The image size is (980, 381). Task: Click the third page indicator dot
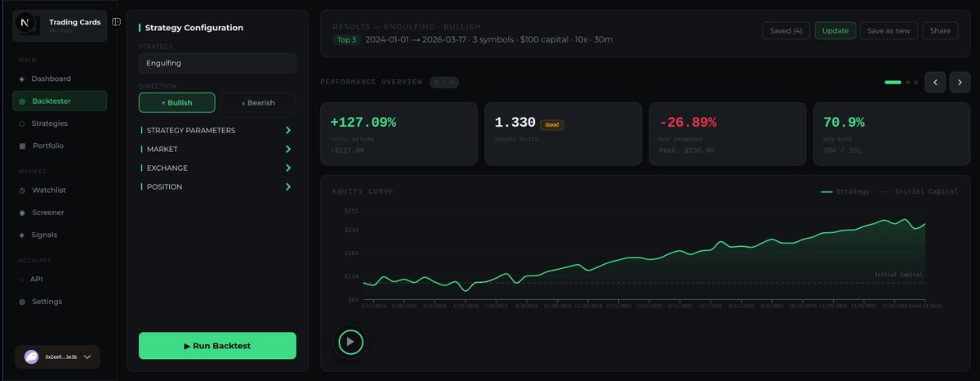pyautogui.click(x=916, y=83)
